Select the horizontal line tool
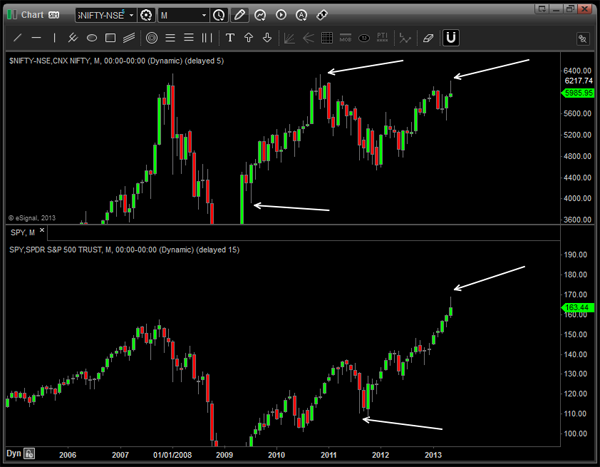Viewport: 600px width, 467px height. (x=36, y=38)
